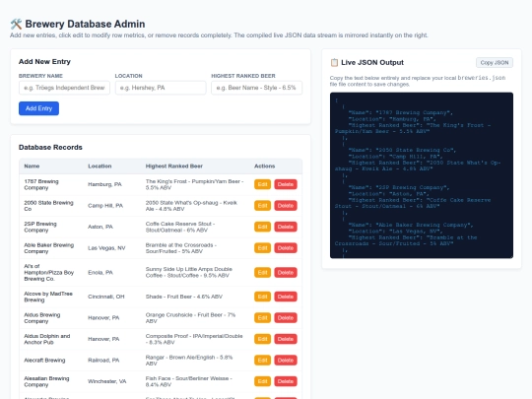Edit the Aldus Dolphin and Anchor Pub row
Screen dimensions: 532x399
coord(262,339)
